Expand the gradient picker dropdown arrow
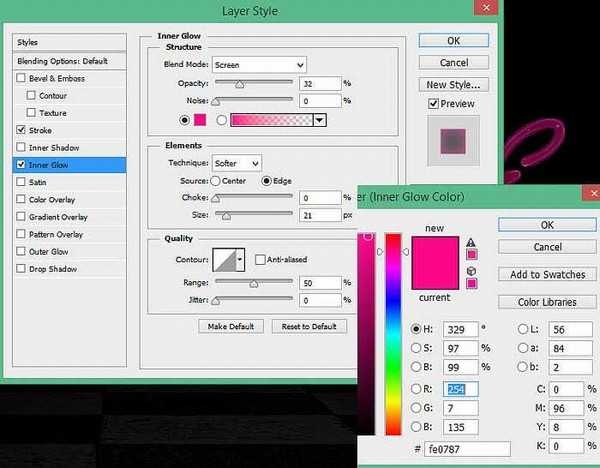The width and height of the screenshot is (600, 468). (x=319, y=120)
